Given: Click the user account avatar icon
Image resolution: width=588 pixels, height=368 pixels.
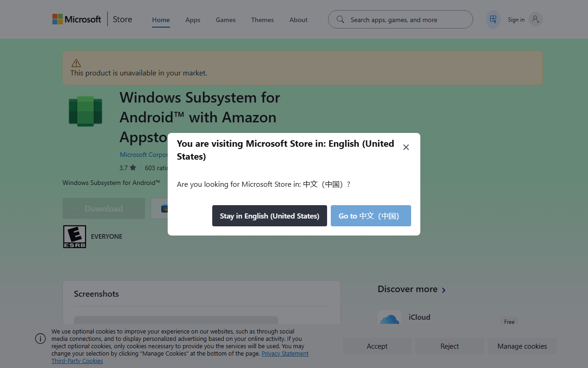Looking at the screenshot, I should coord(536,19).
